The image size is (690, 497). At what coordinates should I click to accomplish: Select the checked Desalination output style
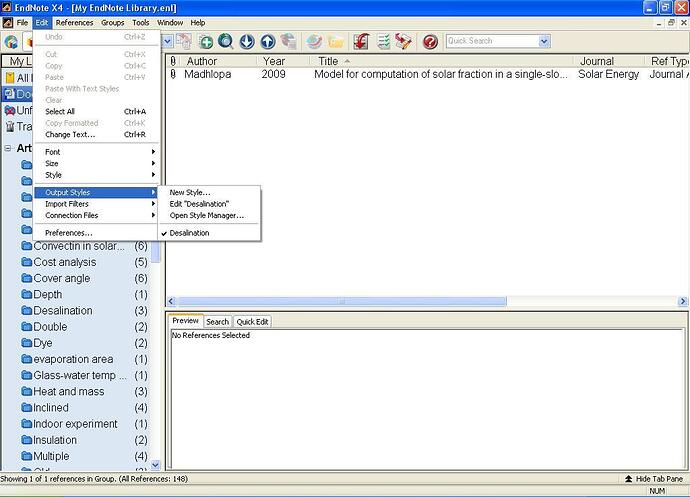pos(209,233)
